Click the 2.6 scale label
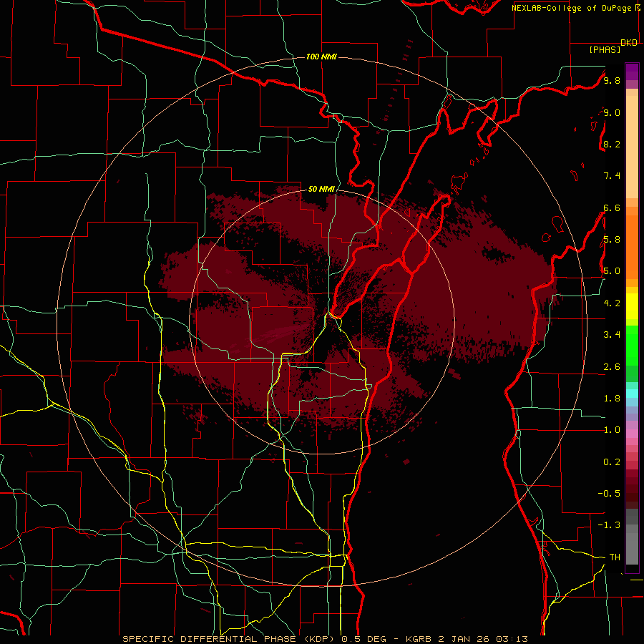 (612, 367)
